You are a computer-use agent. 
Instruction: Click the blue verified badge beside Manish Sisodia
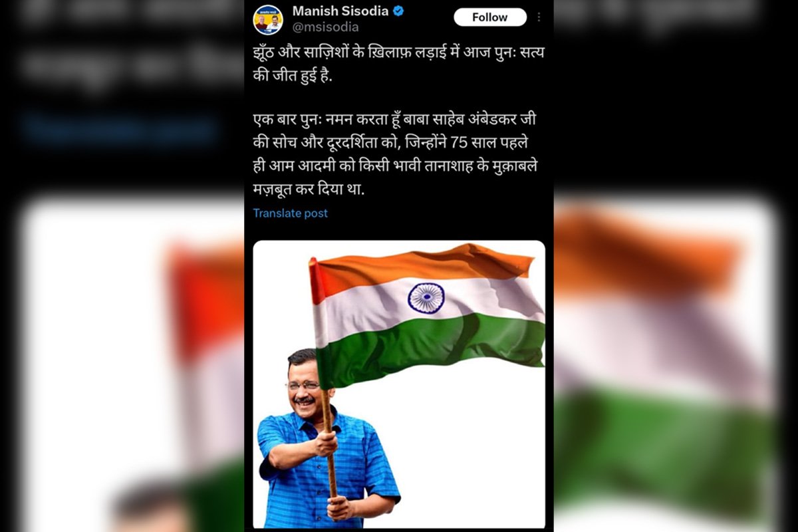coord(398,11)
